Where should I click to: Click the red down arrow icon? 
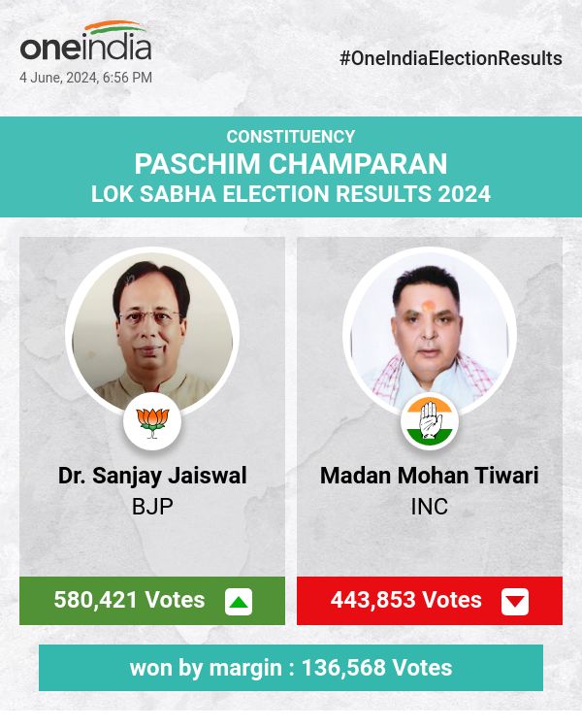[x=515, y=602]
